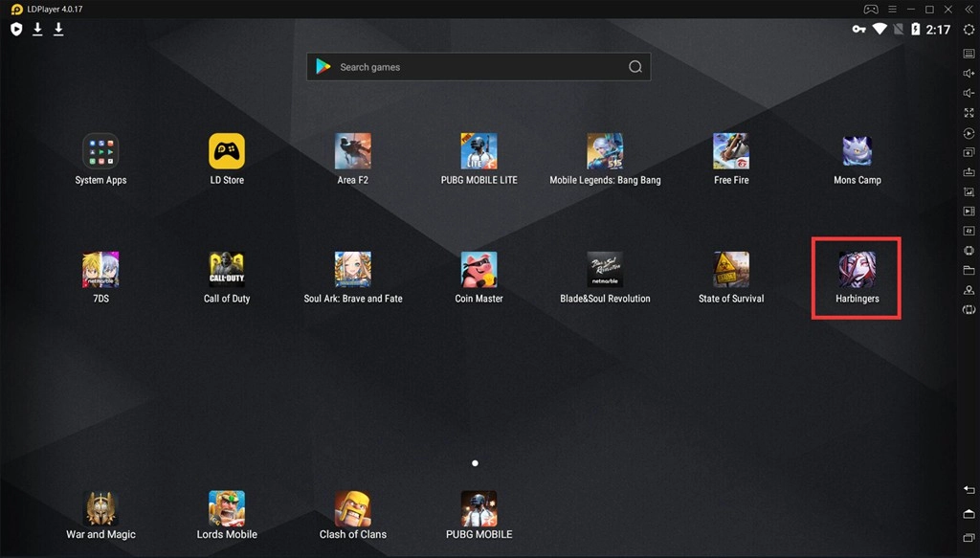Launch the Free Fire game
The image size is (980, 558).
pos(731,151)
